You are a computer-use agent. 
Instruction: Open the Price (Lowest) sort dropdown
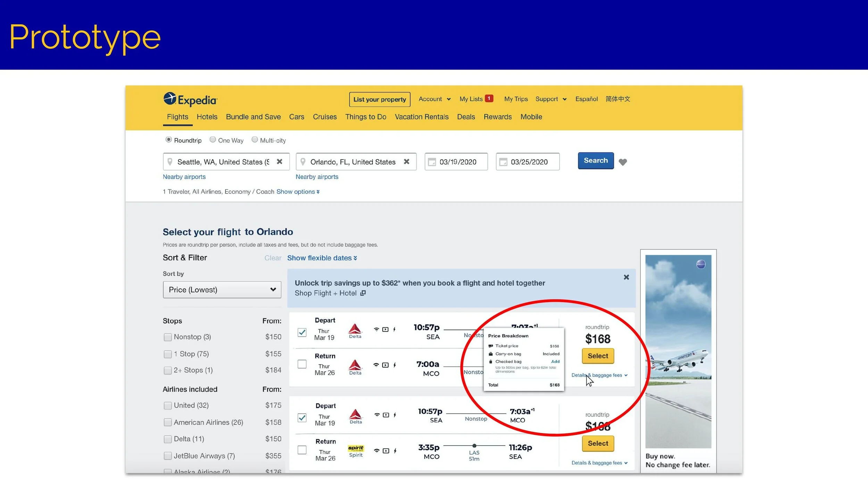tap(222, 290)
